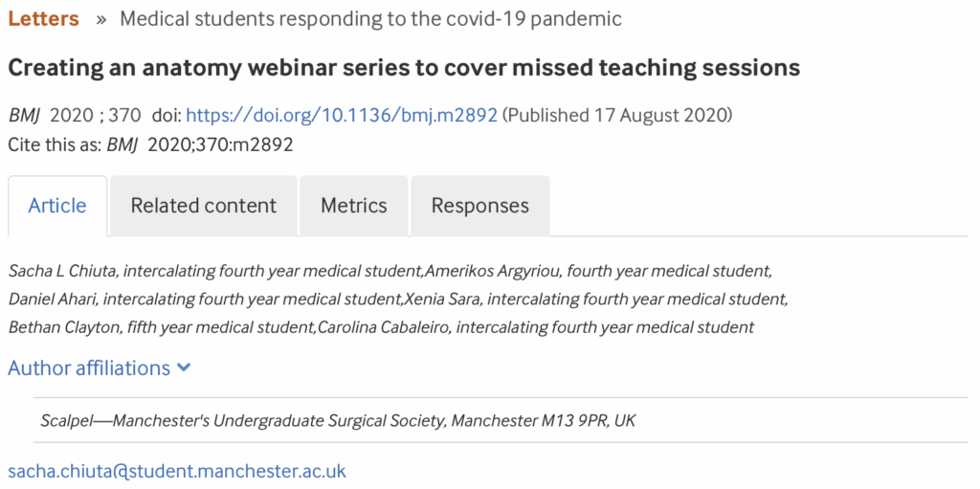The width and height of the screenshot is (980, 489).
Task: Open the doi.org article link
Action: (342, 116)
